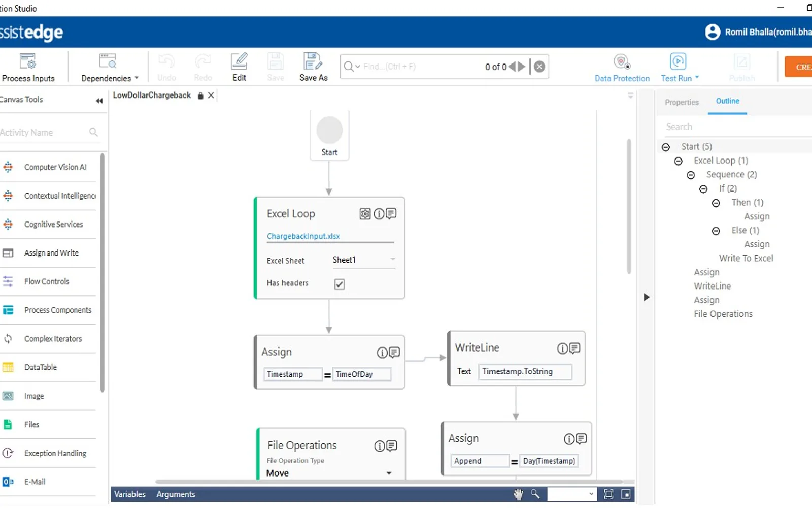The width and height of the screenshot is (812, 508).
Task: Close the LowDollarChargeback tab
Action: pyautogui.click(x=211, y=95)
